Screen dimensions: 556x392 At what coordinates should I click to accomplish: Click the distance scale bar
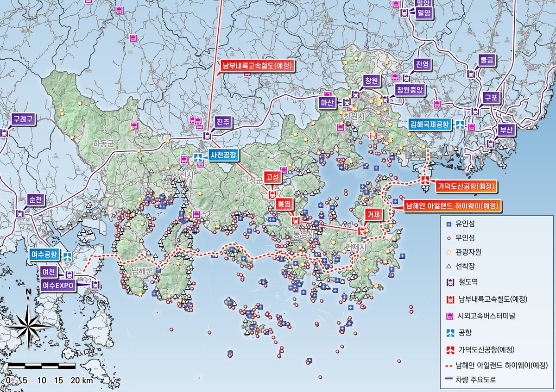point(42,366)
